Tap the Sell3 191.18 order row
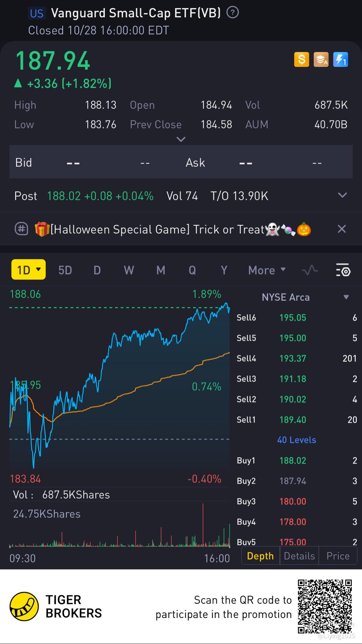This screenshot has width=362, height=644. tap(297, 379)
